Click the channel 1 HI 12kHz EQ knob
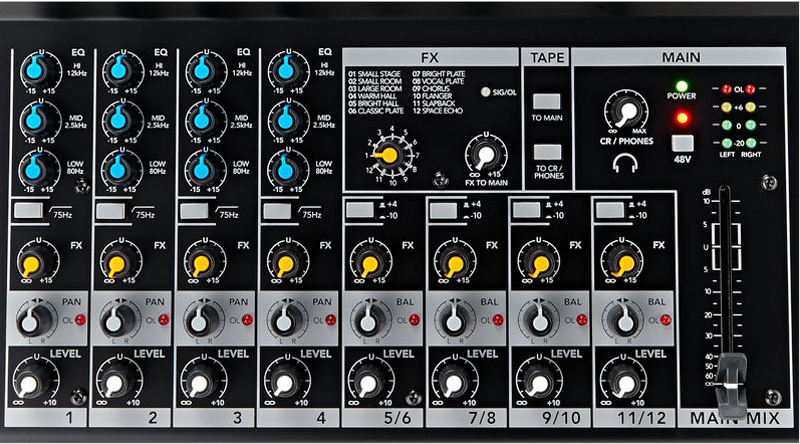This screenshot has width=800, height=444. point(33,70)
